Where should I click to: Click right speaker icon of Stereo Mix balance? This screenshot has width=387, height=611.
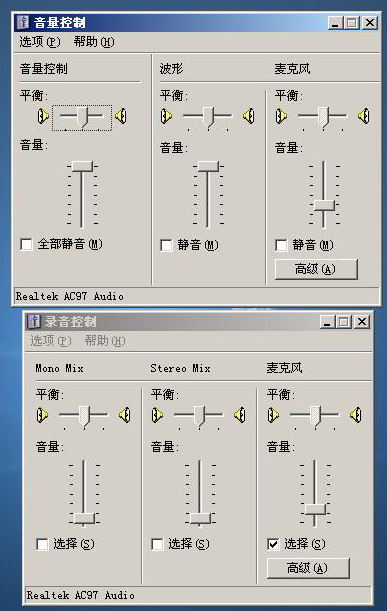pyautogui.click(x=240, y=415)
